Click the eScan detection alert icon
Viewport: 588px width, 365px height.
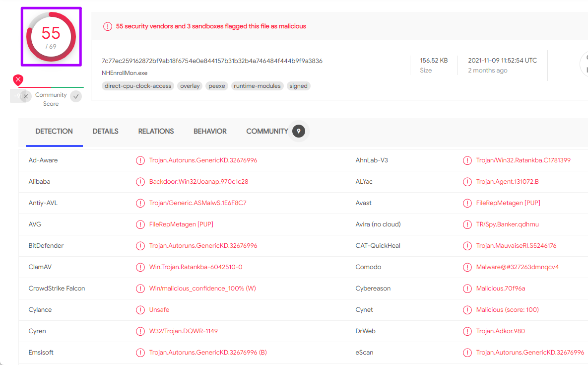coord(467,353)
